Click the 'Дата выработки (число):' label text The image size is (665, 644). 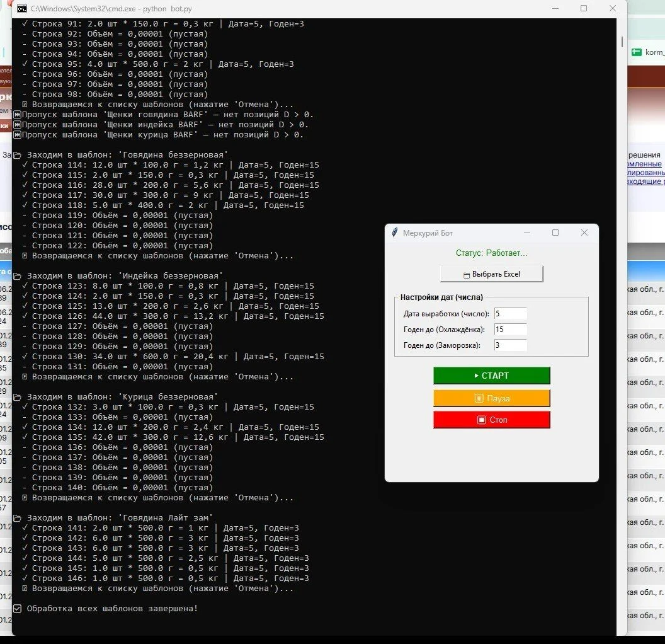(x=446, y=314)
